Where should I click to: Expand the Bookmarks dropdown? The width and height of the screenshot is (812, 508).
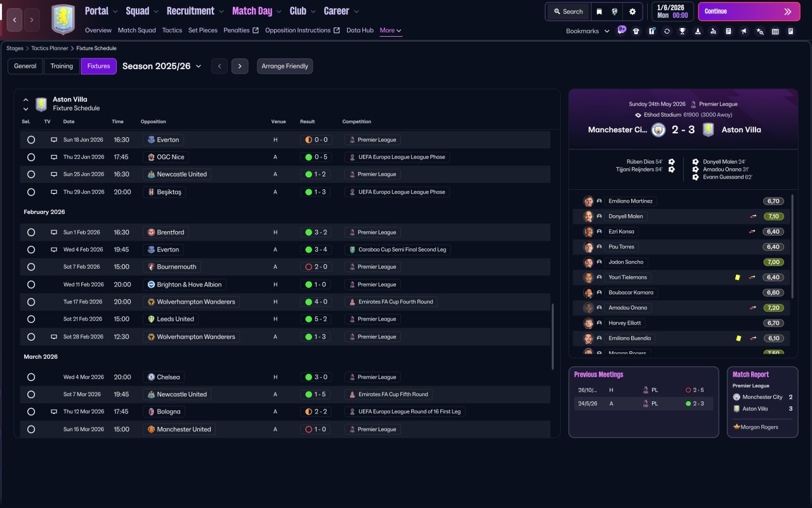coord(587,31)
